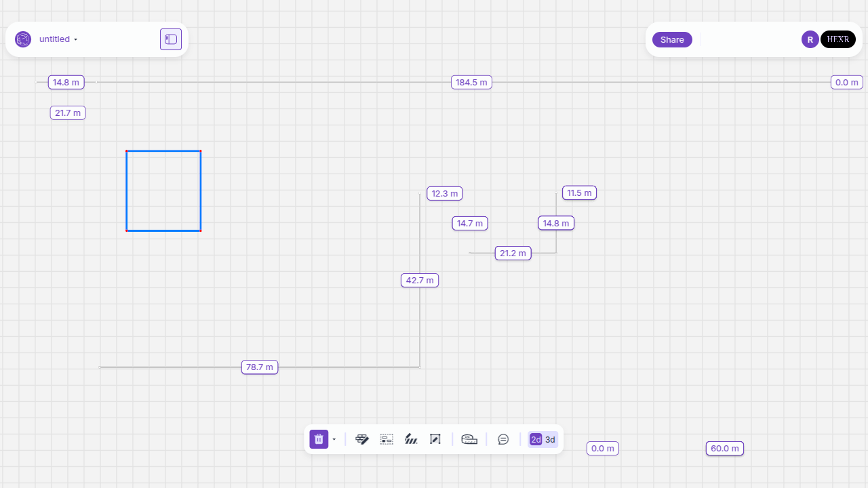The height and width of the screenshot is (488, 868).
Task: Activate the tape measure tool
Action: (x=469, y=439)
